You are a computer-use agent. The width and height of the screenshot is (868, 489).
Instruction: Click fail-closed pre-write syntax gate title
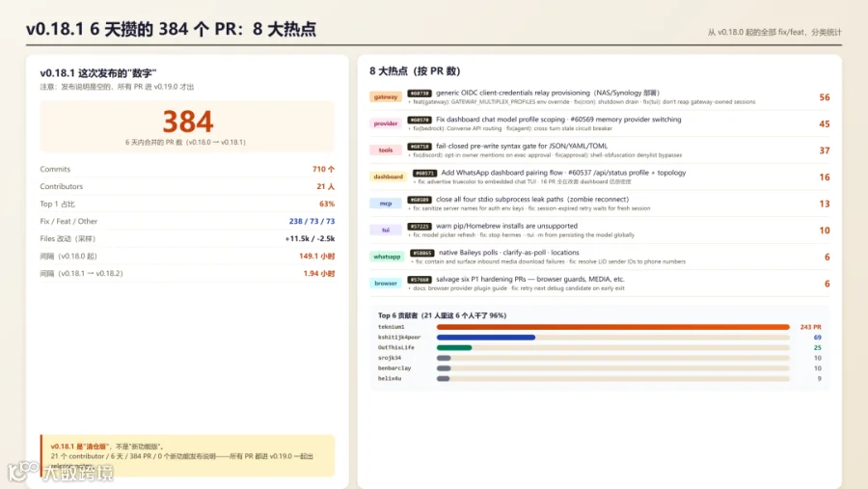coord(522,146)
